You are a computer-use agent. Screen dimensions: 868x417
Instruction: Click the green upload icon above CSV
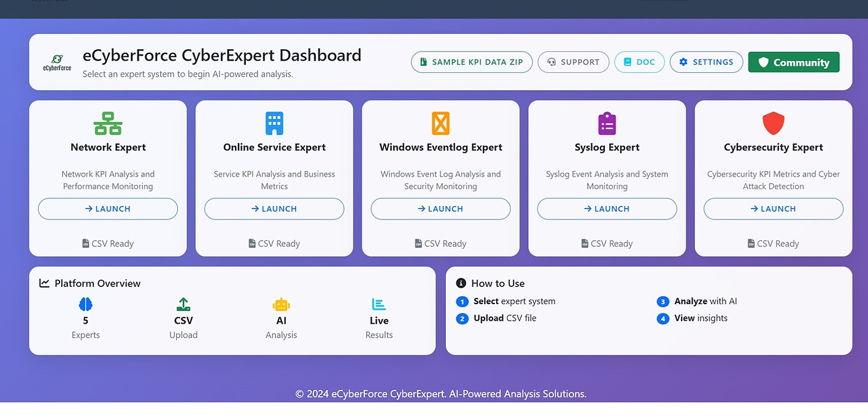coord(183,304)
